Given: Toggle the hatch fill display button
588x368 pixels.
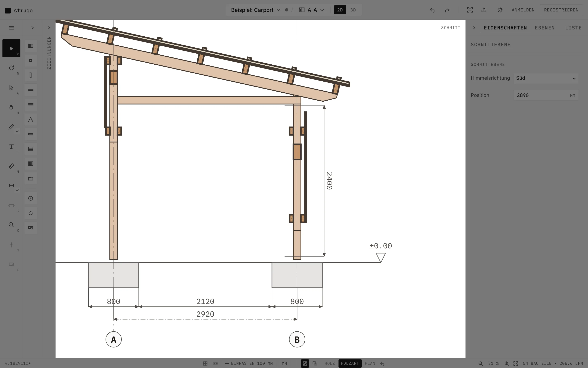Looking at the screenshot, I should (305, 363).
